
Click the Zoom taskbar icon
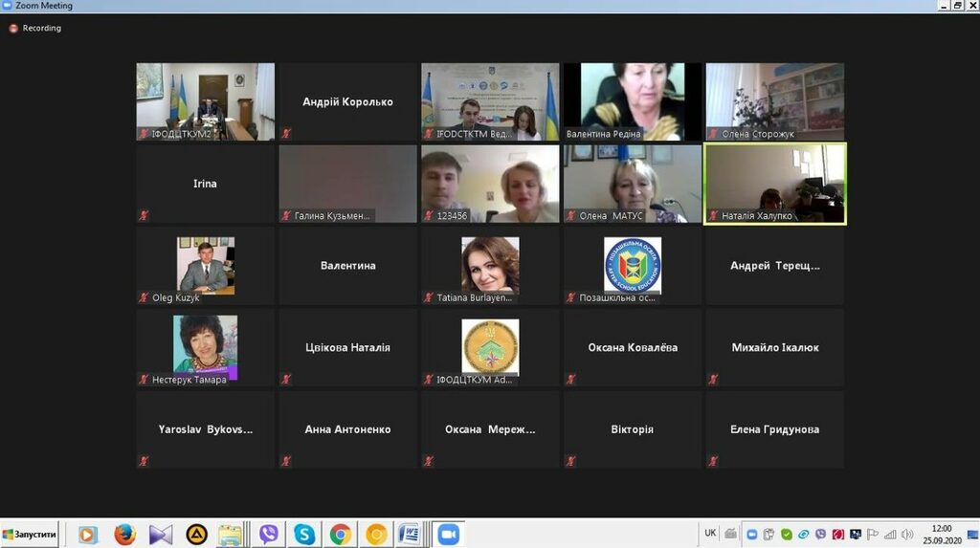pyautogui.click(x=448, y=534)
